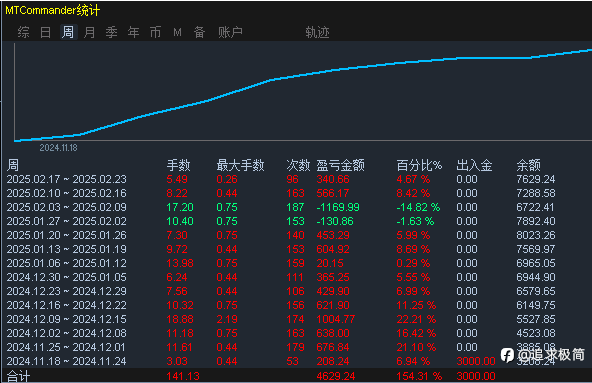Click total percentage 154.31 %
Image resolution: width=592 pixels, height=383 pixels.
[419, 376]
